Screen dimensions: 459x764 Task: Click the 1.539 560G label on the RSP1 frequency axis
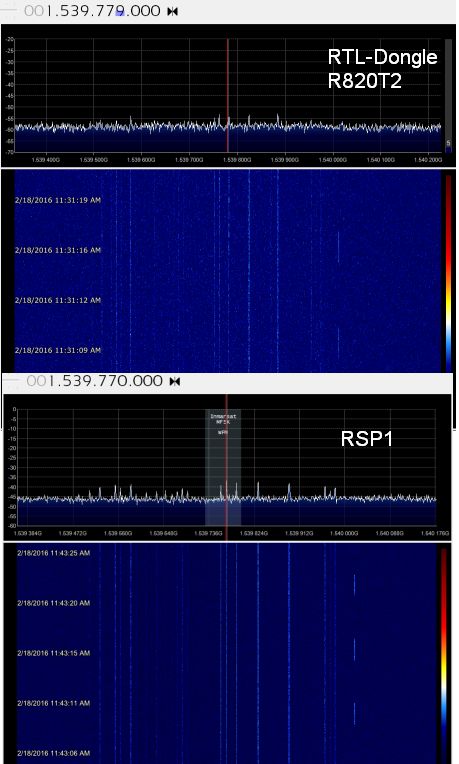[118, 534]
